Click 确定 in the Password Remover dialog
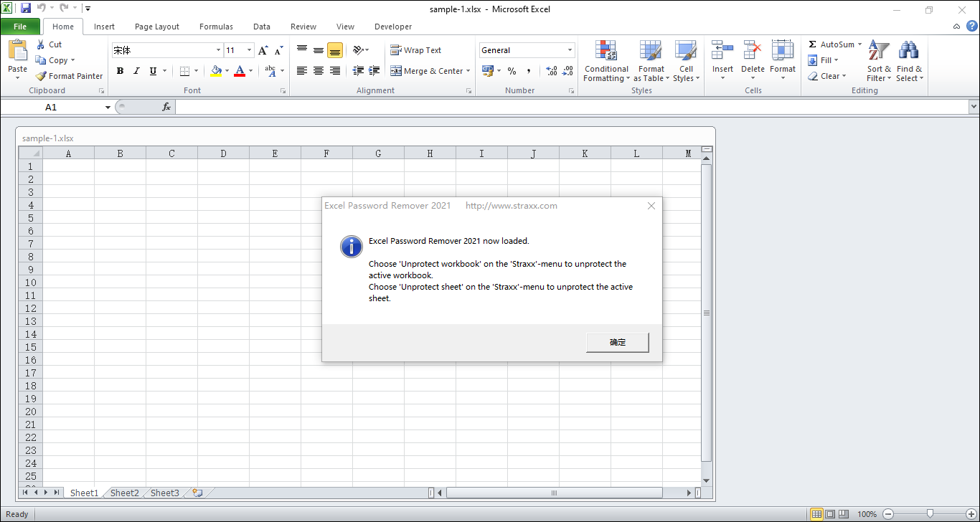 click(618, 343)
